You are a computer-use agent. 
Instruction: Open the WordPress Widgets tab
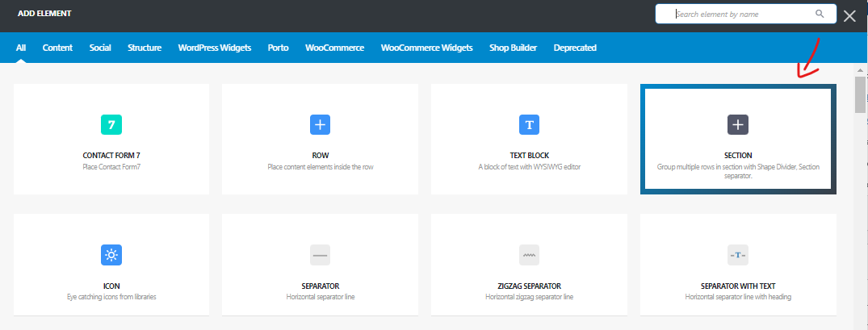point(215,48)
